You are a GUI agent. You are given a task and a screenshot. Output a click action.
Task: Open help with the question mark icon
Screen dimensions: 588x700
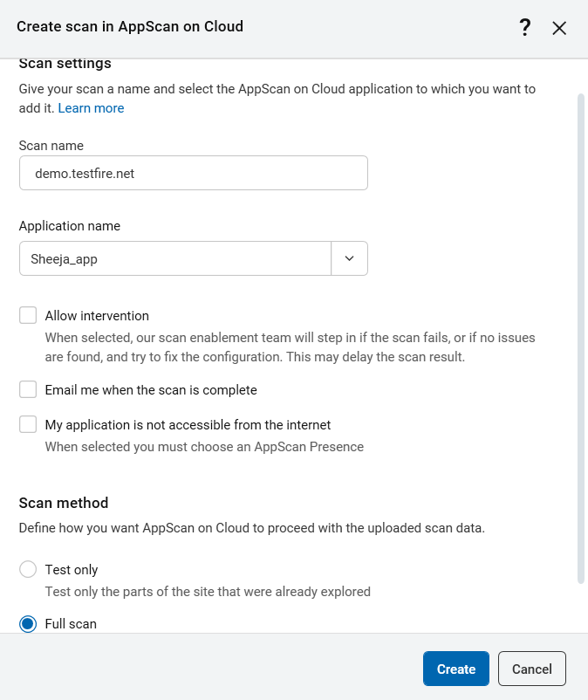point(525,27)
